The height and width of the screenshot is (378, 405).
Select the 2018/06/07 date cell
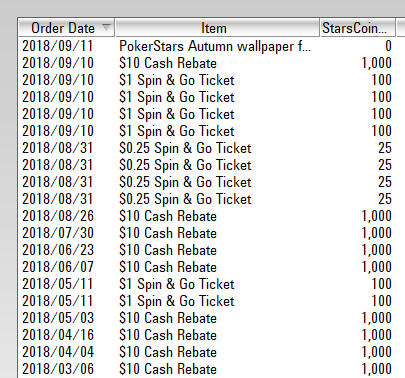58,267
